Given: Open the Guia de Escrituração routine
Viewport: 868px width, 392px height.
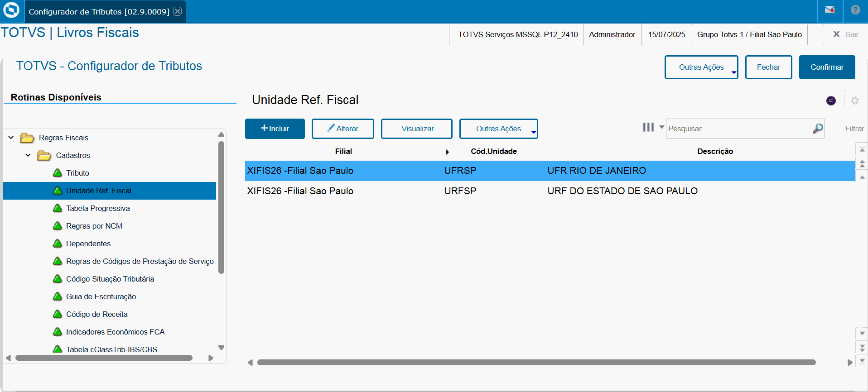Looking at the screenshot, I should 101,296.
